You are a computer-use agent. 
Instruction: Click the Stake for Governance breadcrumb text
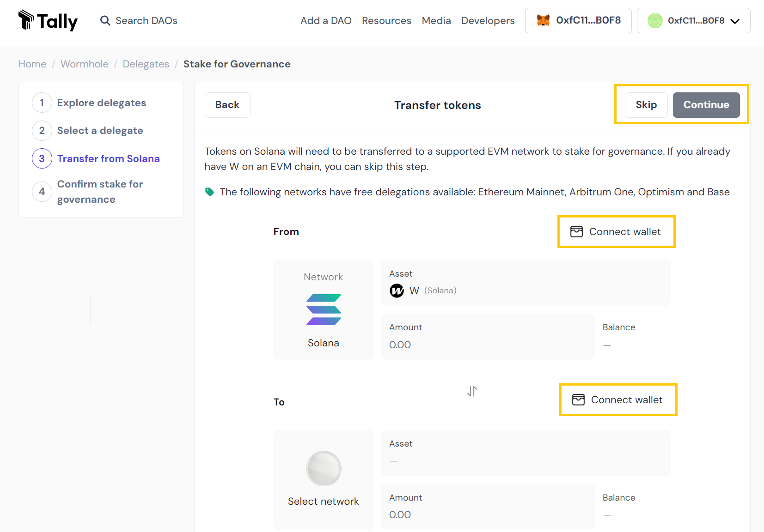point(237,64)
